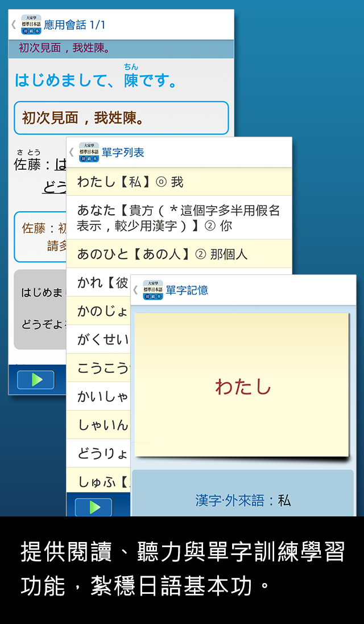Select the こうこう list row
Viewport: 364px width, 624px height.
point(98,368)
